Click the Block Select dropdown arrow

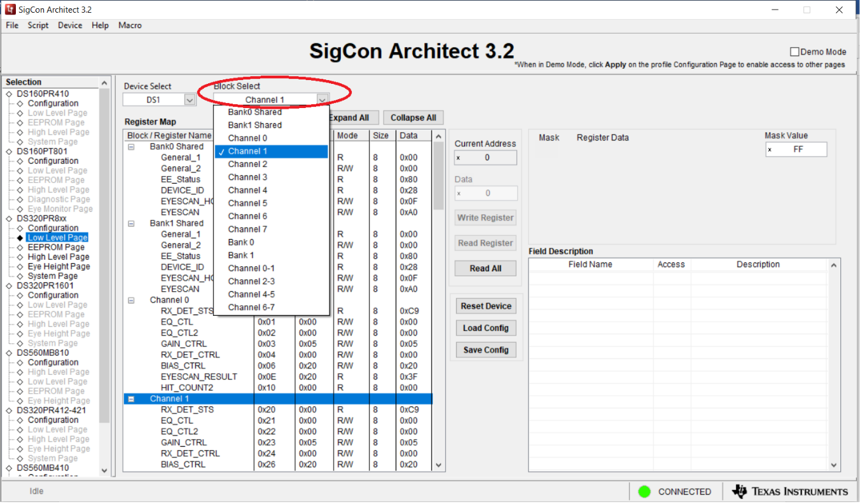point(323,100)
